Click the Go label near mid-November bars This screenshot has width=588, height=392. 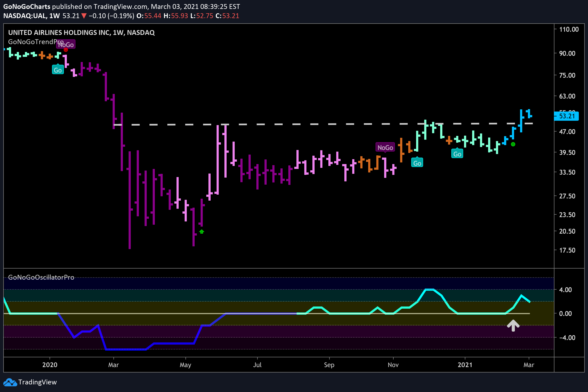[x=417, y=163]
